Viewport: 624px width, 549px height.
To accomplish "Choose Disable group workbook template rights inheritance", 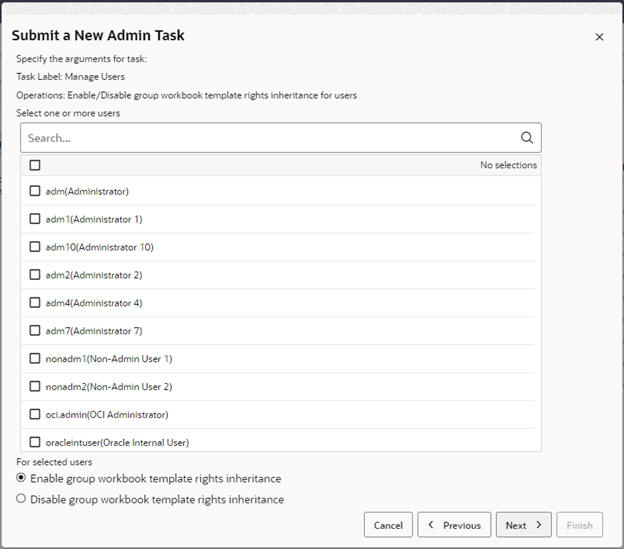I will [22, 499].
